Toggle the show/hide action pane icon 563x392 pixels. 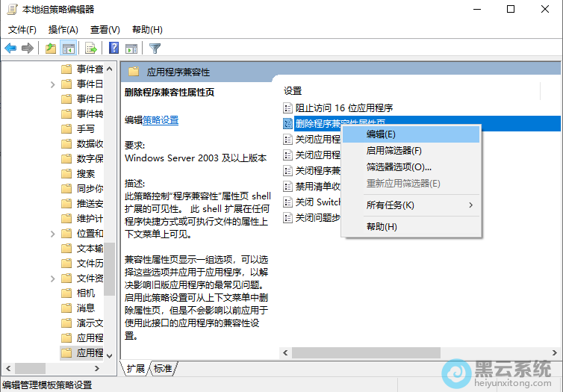tap(131, 49)
